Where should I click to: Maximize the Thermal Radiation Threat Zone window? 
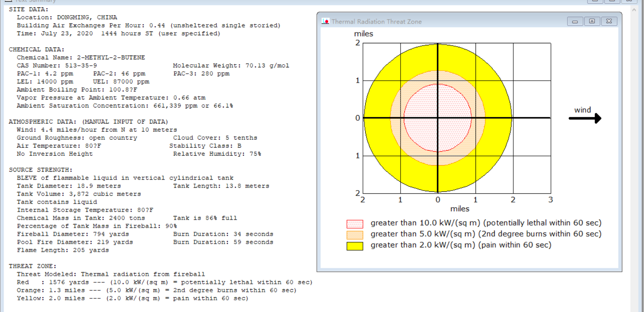pyautogui.click(x=592, y=21)
